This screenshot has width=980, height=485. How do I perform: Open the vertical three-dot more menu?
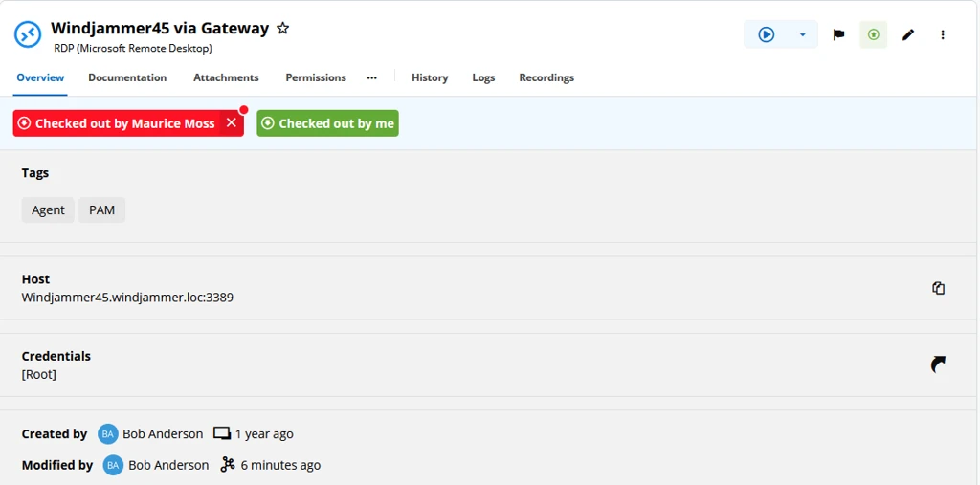click(x=943, y=35)
